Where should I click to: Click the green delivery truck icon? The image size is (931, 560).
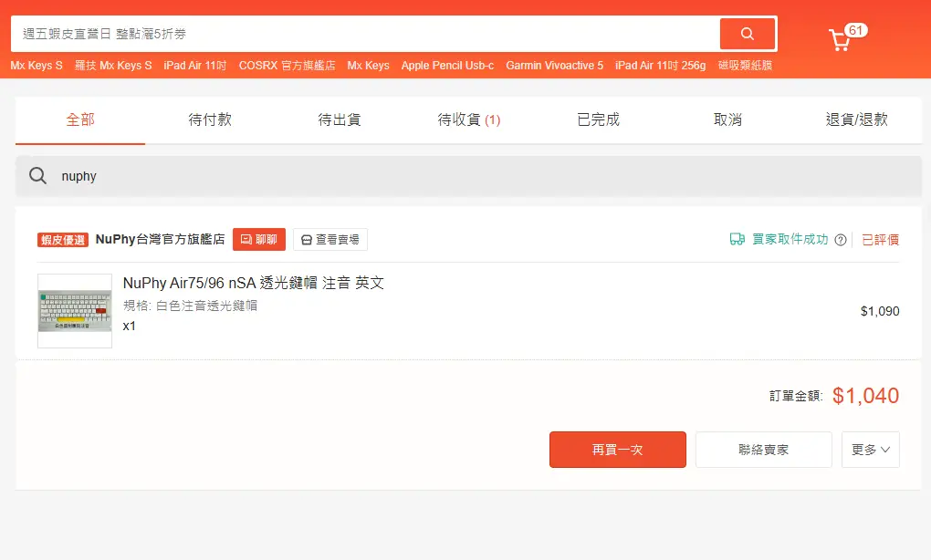coord(737,239)
